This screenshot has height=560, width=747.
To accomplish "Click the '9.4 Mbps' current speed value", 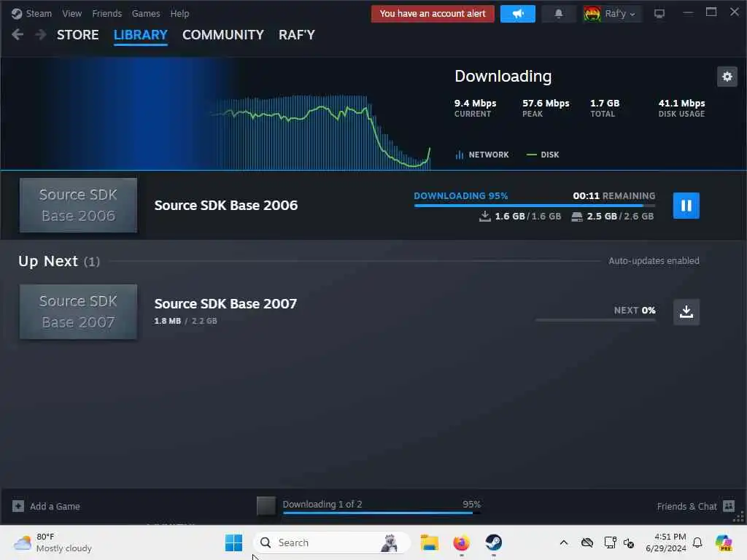I will tap(475, 104).
